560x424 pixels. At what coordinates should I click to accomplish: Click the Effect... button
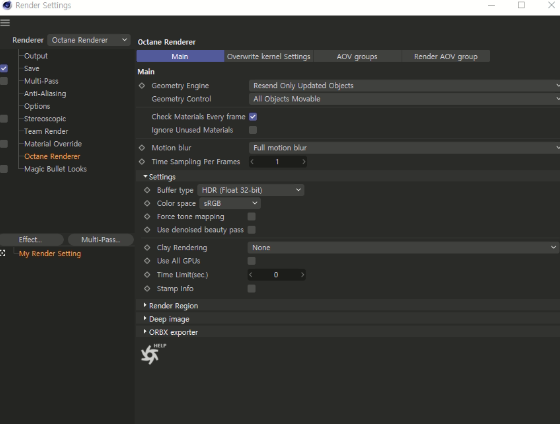pyautogui.click(x=31, y=240)
